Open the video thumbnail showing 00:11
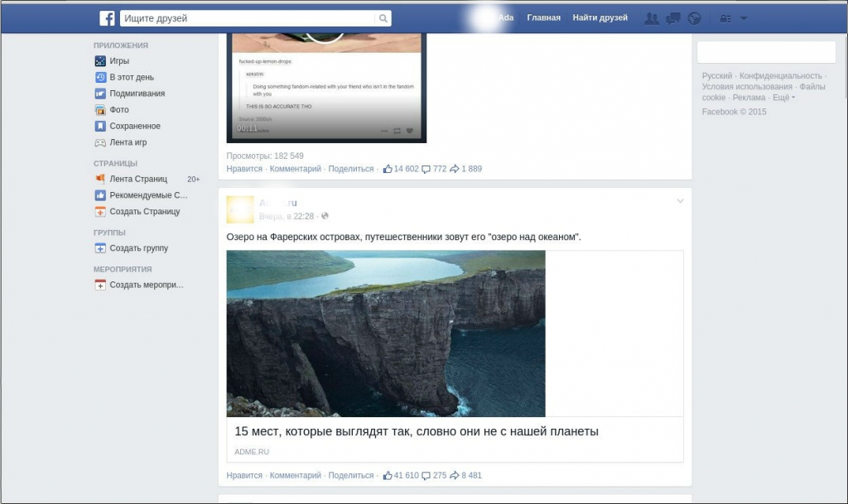Screen dimensions: 848x504 [x=326, y=88]
